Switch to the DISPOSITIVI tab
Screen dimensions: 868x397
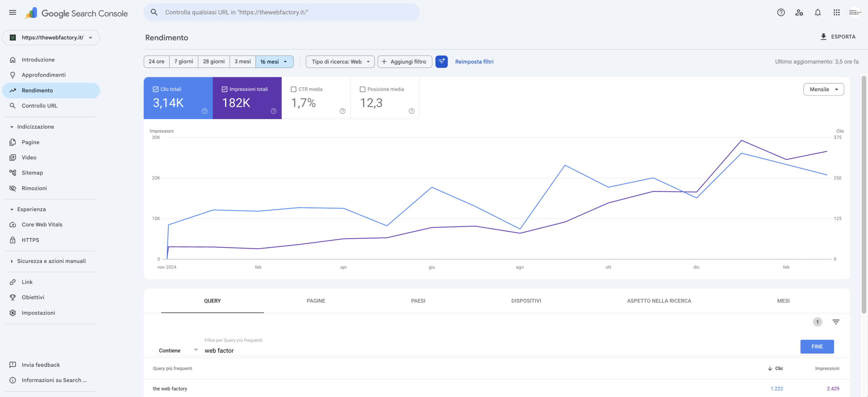[x=526, y=301]
